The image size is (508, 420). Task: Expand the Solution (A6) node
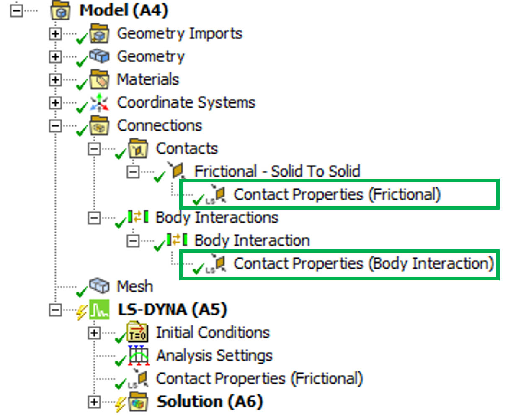[x=94, y=402]
